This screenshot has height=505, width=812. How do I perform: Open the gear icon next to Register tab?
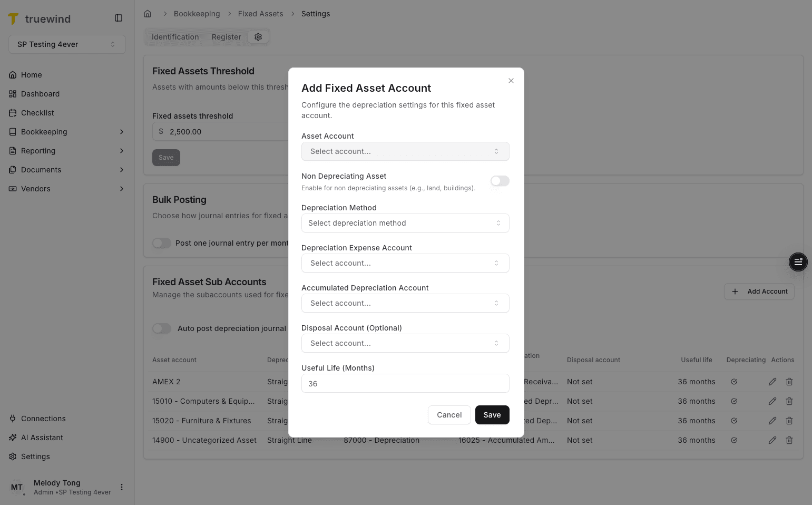[x=258, y=37]
